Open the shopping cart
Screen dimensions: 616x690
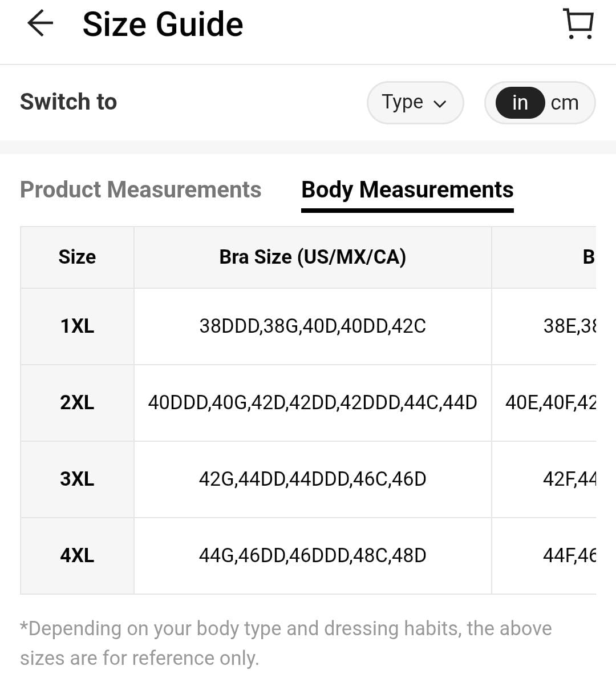click(578, 24)
